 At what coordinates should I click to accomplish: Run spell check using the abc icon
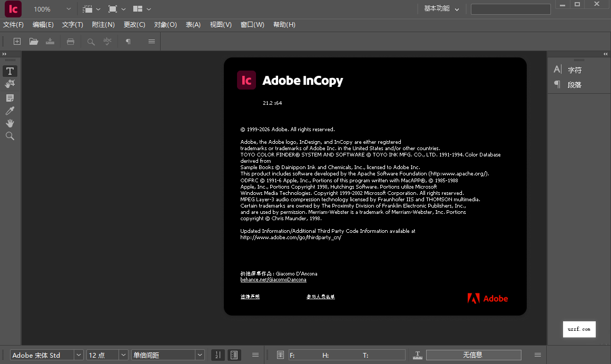(x=107, y=41)
